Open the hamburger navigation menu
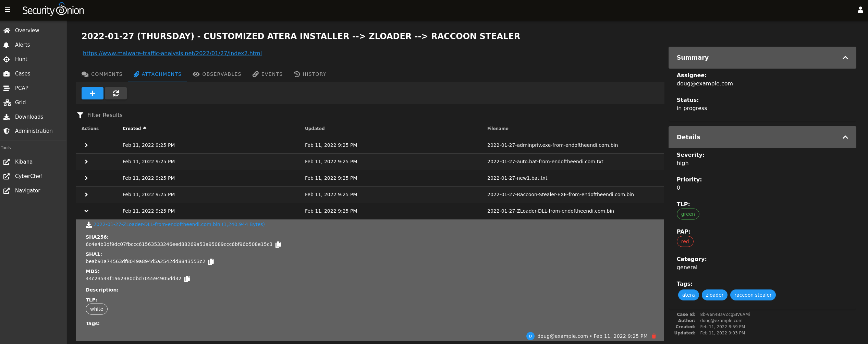The image size is (868, 344). tap(8, 10)
